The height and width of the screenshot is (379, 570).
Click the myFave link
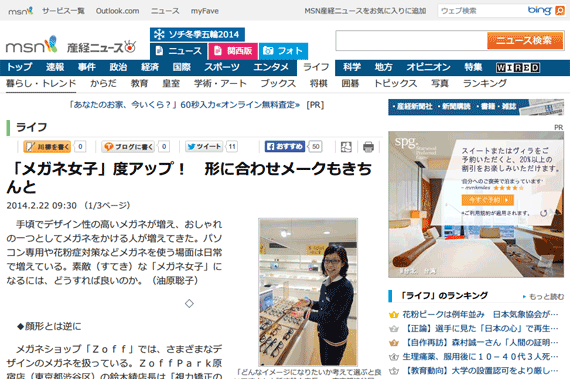click(205, 11)
